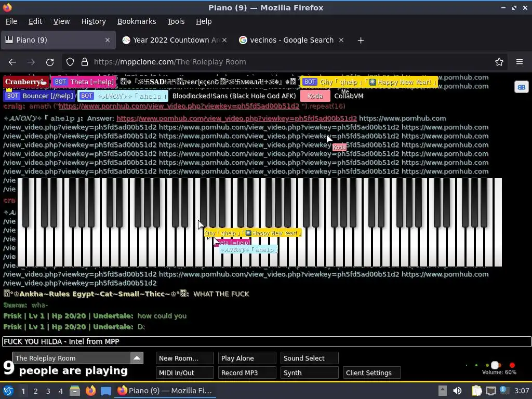Close the Year 2022 Countdown tab
This screenshot has height=399, width=532.
[x=224, y=40]
